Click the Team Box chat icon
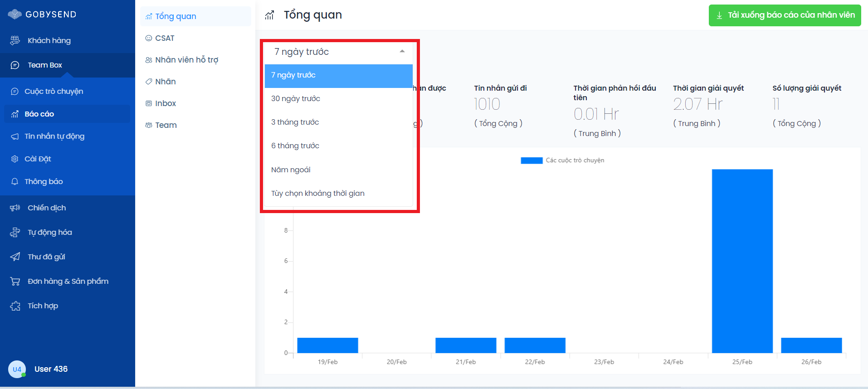Screen dimensions: 868x389 15,65
